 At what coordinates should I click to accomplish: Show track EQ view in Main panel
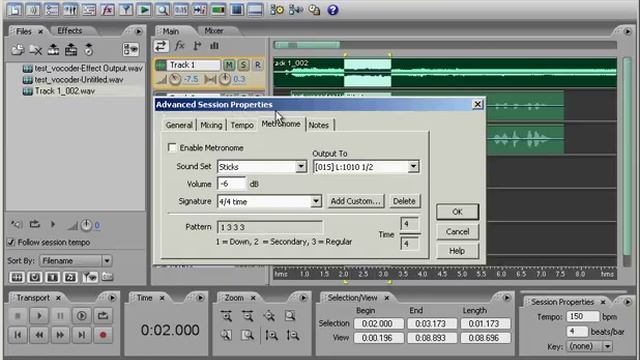pyautogui.click(x=214, y=46)
